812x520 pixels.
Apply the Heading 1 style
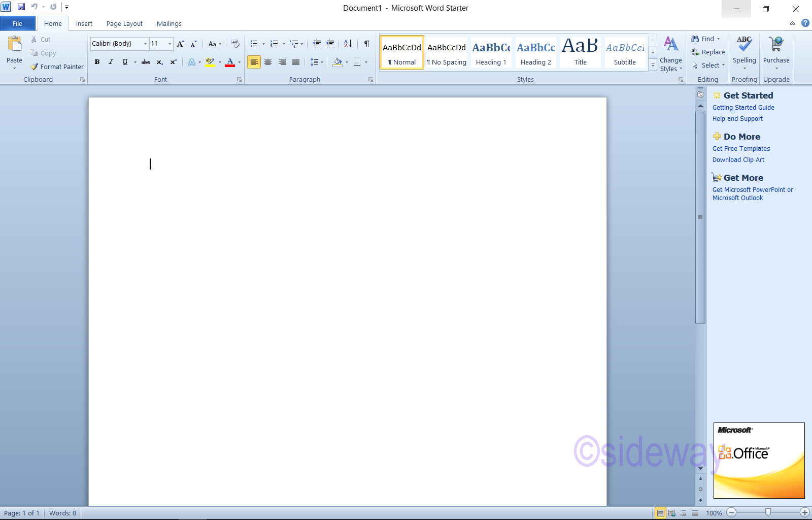tap(491, 52)
